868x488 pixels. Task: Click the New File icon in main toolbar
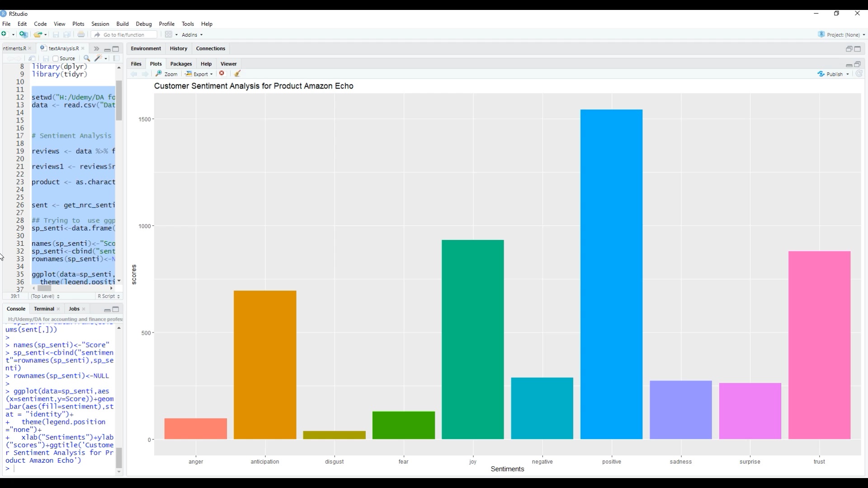4,34
